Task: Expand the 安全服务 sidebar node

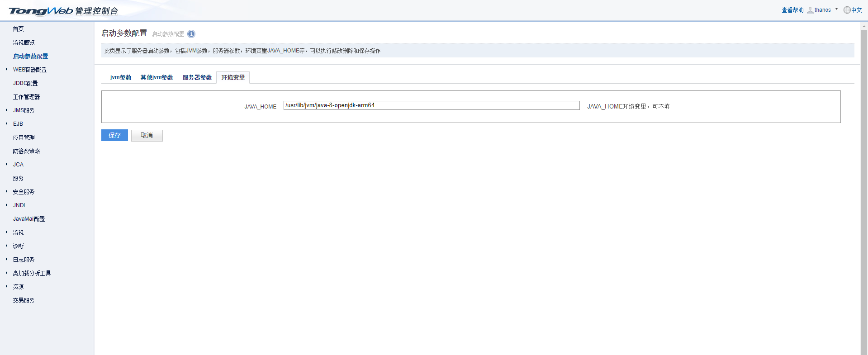Action: click(6, 191)
